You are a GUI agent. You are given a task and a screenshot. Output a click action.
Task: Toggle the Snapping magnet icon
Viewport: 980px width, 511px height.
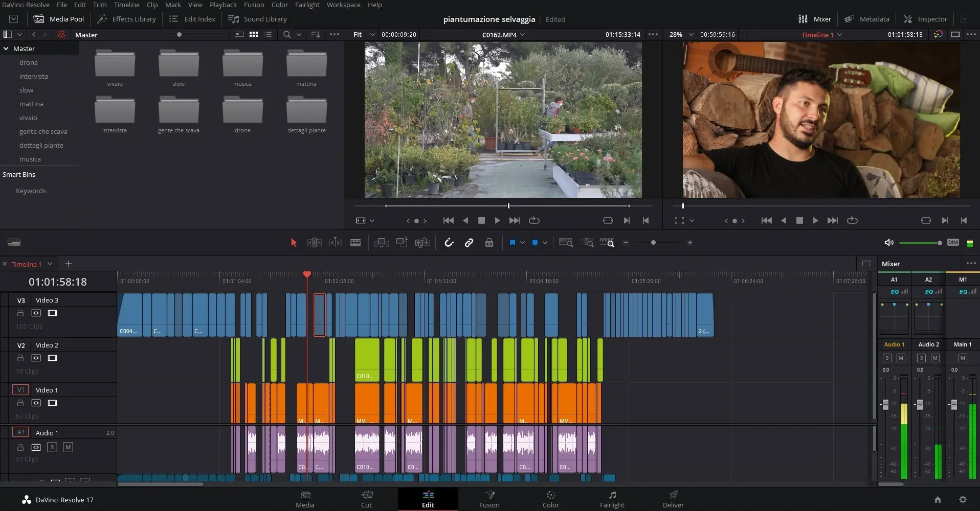449,243
